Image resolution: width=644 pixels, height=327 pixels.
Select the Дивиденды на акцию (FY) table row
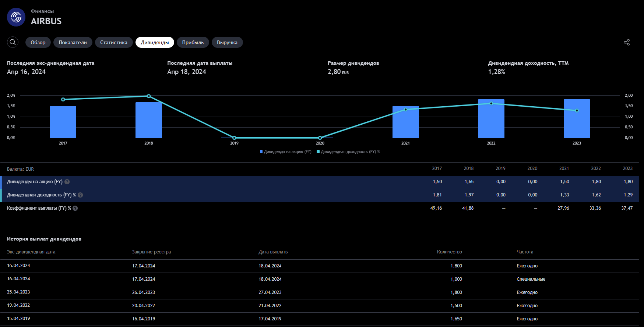tap(320, 182)
